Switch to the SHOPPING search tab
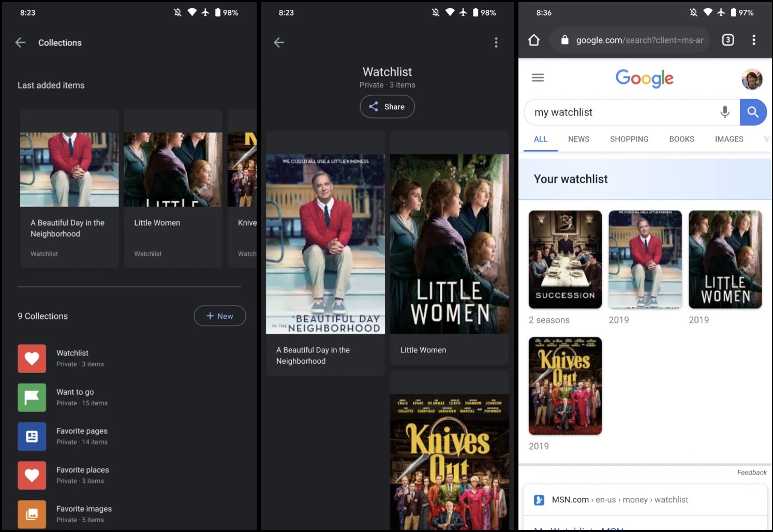Viewport: 773px width, 532px height. point(629,139)
